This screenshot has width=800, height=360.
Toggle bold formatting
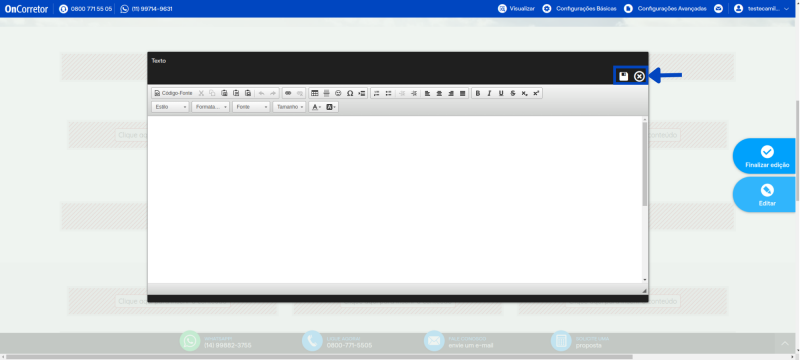[478, 93]
